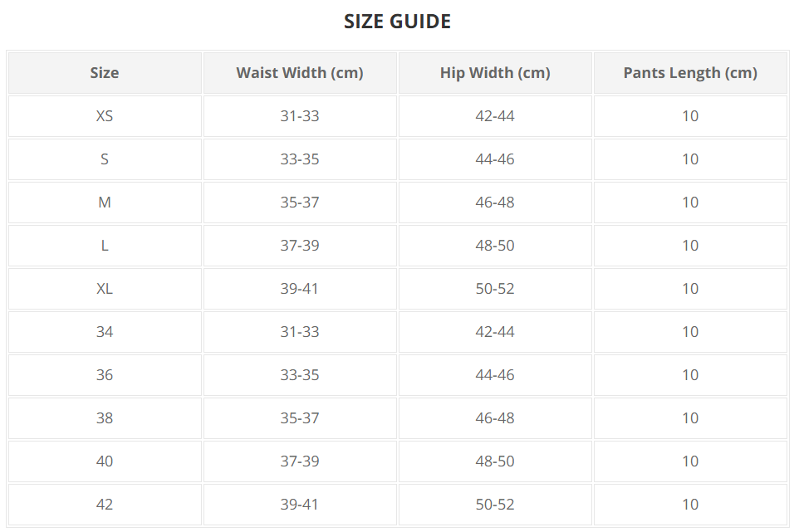Select the XS size cell
799x532 pixels.
pyautogui.click(x=105, y=116)
